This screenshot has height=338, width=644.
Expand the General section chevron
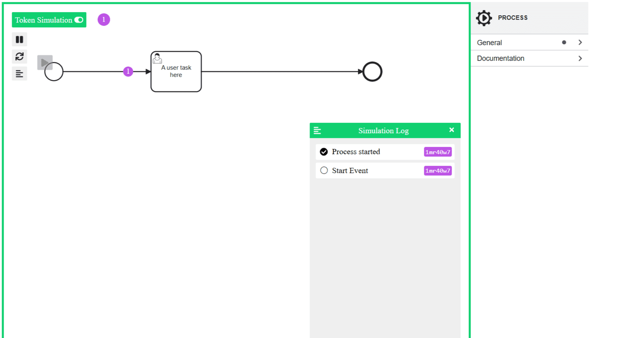tap(580, 42)
